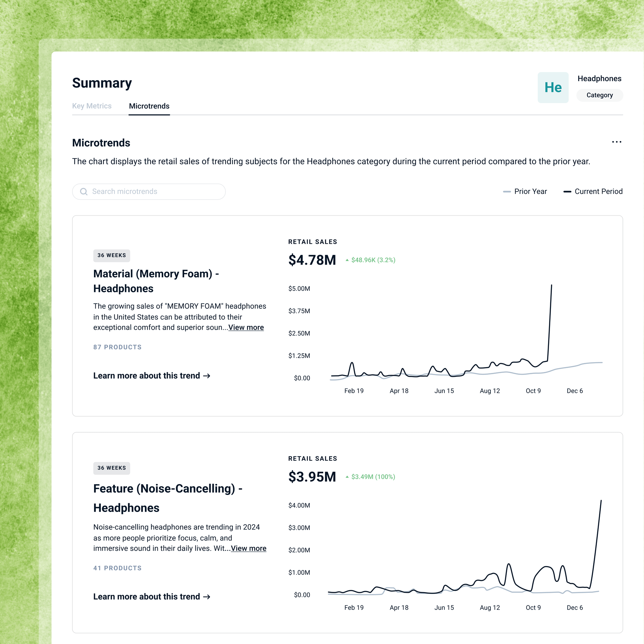The height and width of the screenshot is (644, 644).
Task: Click the Aug 12 label on Noise-Cancelling chart
Action: [490, 608]
